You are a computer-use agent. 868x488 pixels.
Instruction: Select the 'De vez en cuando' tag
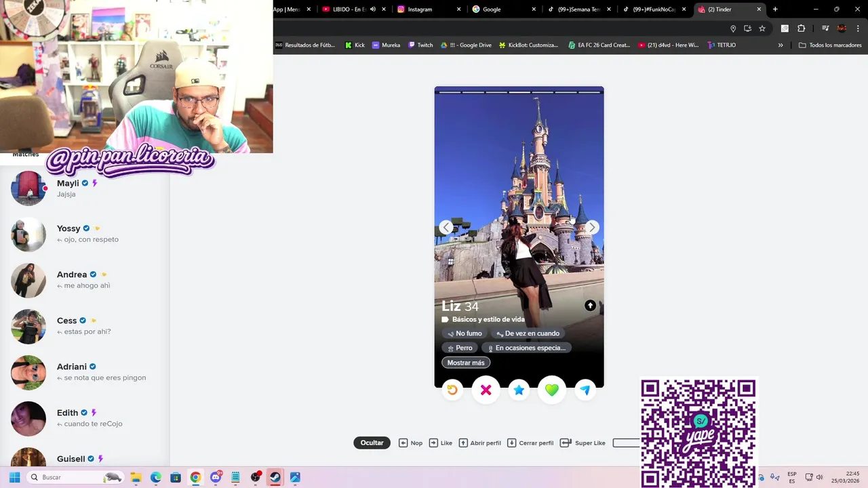coord(528,333)
